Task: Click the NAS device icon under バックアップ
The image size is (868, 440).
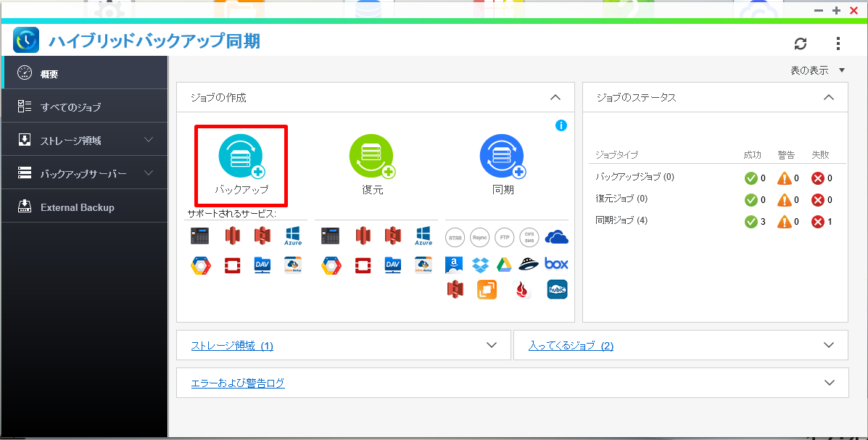Action: [x=200, y=236]
